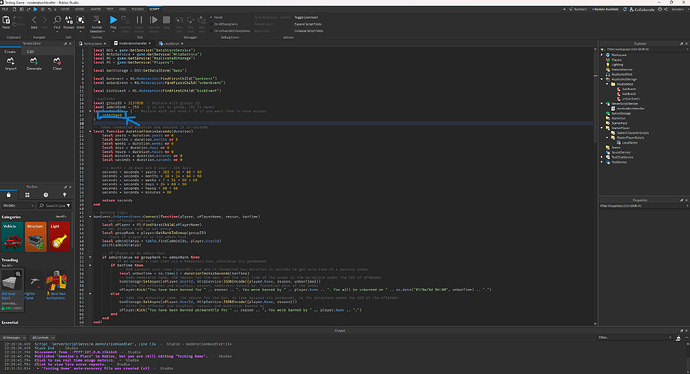Screen dimensions: 690x374
Task: Click the Paste clipboard icon
Action: [x=6, y=21]
